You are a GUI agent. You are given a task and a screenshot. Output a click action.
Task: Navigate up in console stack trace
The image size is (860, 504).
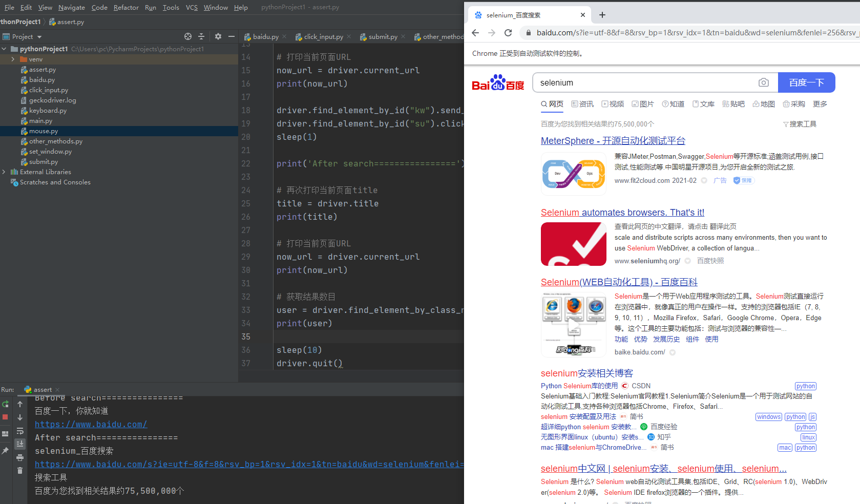[20, 404]
